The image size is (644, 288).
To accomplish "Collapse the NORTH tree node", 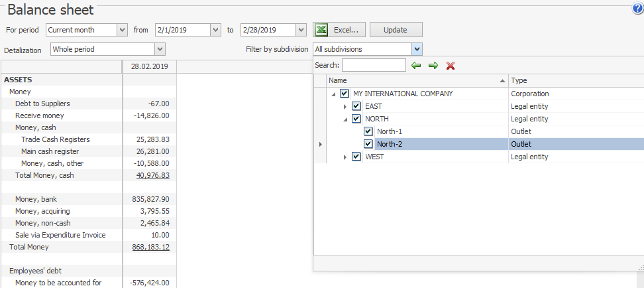I will (345, 119).
